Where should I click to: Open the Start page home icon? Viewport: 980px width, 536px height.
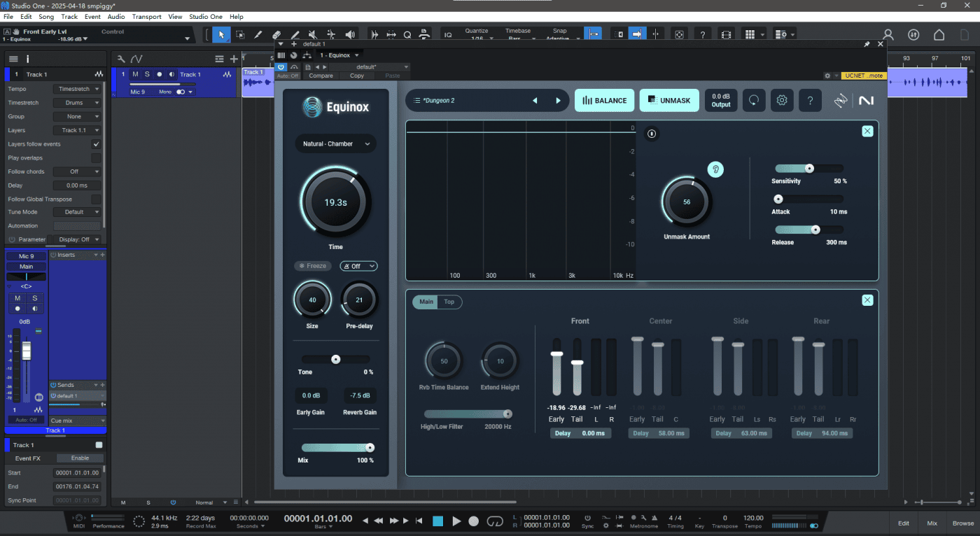(939, 34)
